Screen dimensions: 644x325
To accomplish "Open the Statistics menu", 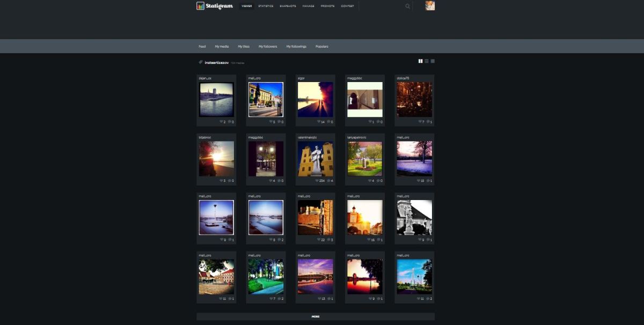I will [265, 6].
